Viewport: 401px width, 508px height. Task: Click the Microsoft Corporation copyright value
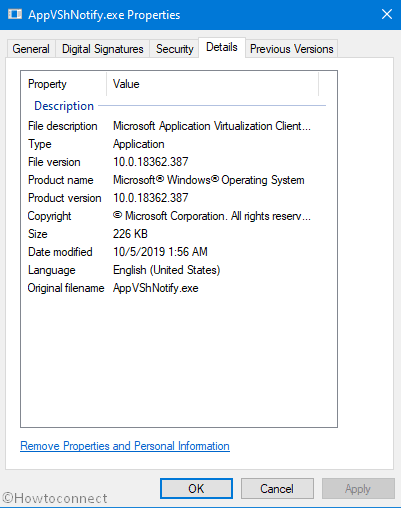pos(212,216)
